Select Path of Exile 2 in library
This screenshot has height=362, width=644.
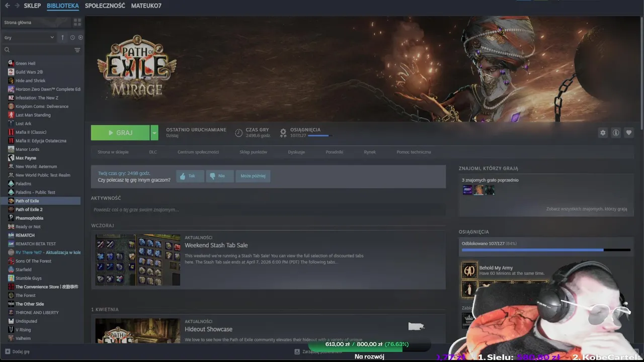(x=29, y=210)
